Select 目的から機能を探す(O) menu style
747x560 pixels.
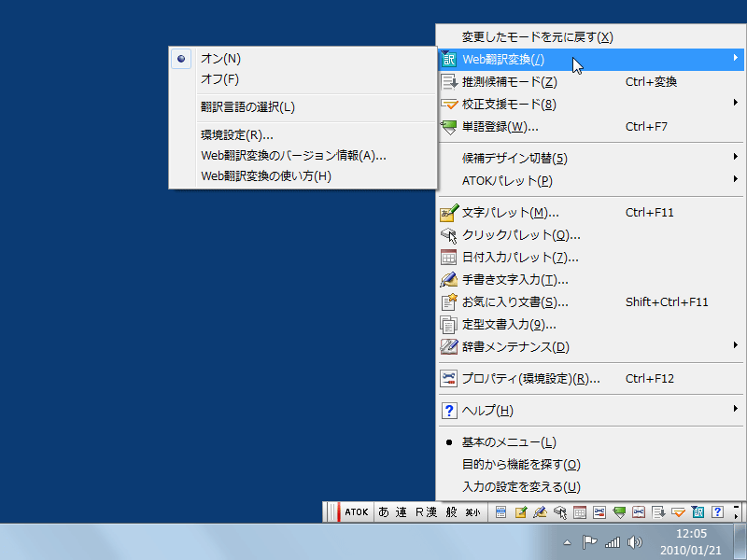(x=591, y=465)
